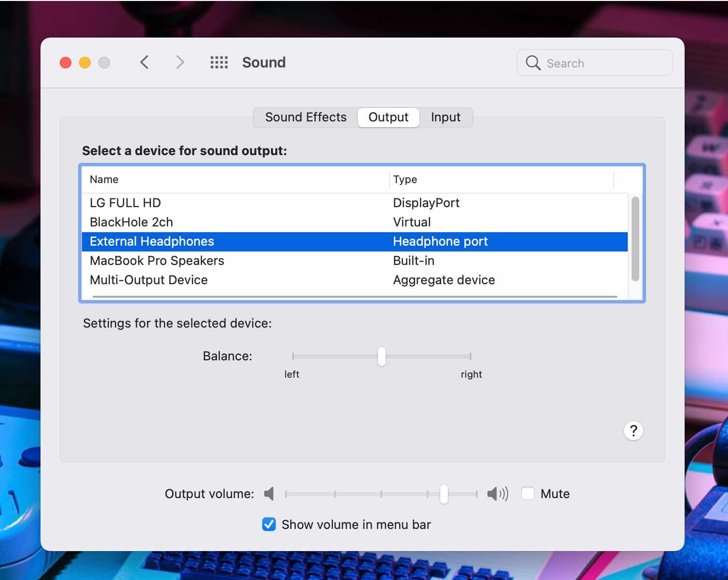
Task: Click the forward navigation arrow
Action: pos(180,63)
